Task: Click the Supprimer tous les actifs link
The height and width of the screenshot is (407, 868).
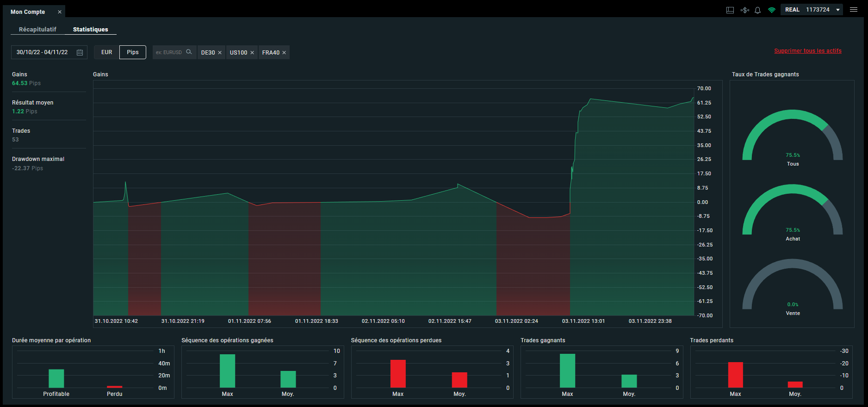Action: [808, 51]
